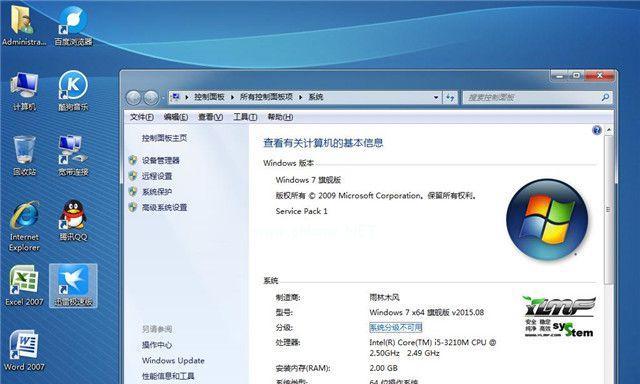Image resolution: width=640 pixels, height=384 pixels.
Task: Click the 2.00 GB installed memory value
Action: (x=383, y=368)
